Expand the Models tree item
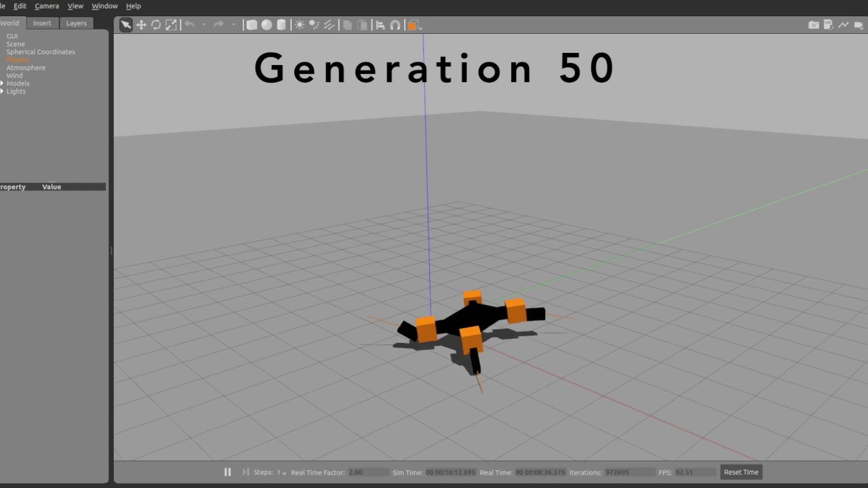The width and height of the screenshot is (868, 488). coord(2,83)
